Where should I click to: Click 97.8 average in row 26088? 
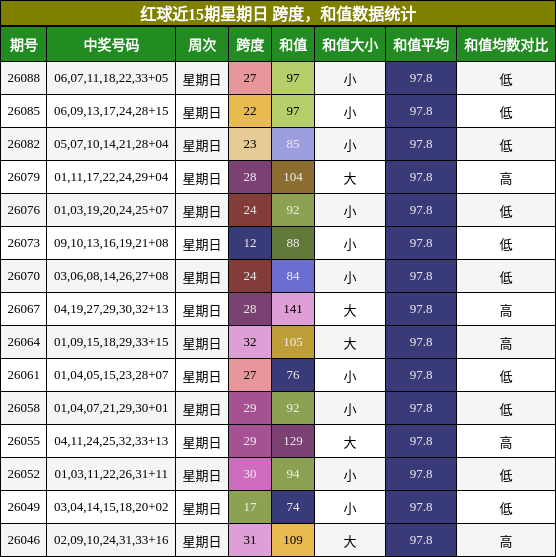pyautogui.click(x=421, y=78)
